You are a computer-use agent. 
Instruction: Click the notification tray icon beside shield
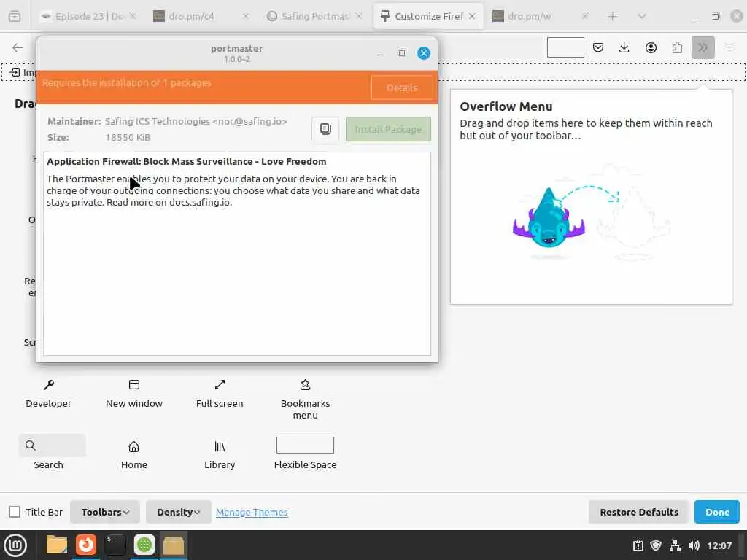tap(638, 545)
